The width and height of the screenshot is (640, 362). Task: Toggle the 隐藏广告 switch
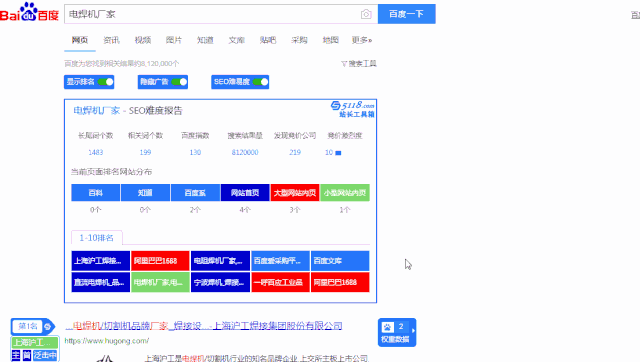point(179,82)
